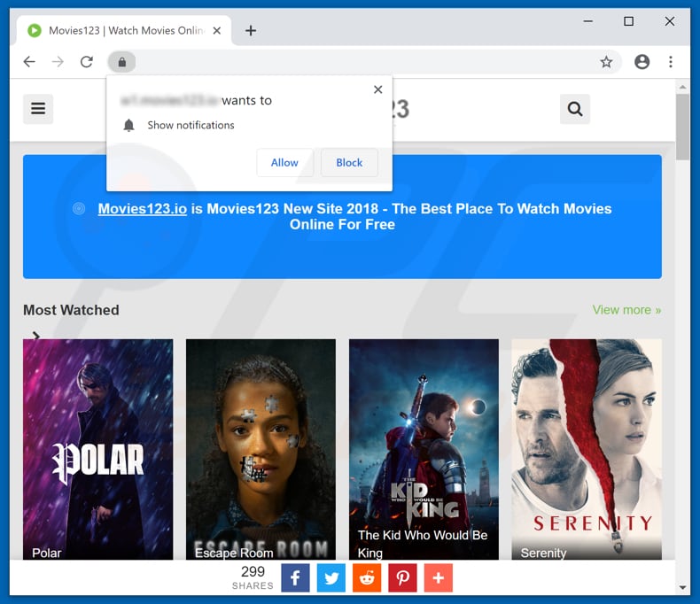Click the bell icon beside Show notifications
The image size is (700, 604).
point(129,126)
